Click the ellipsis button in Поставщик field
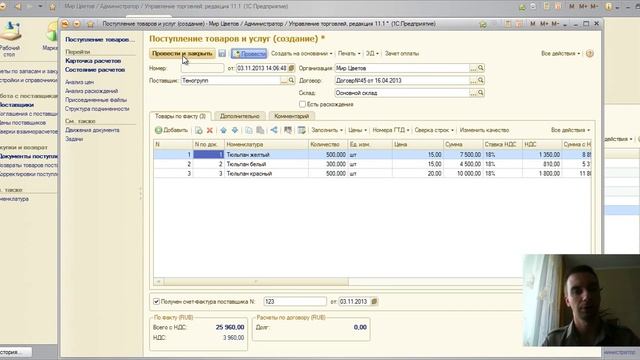 point(284,81)
